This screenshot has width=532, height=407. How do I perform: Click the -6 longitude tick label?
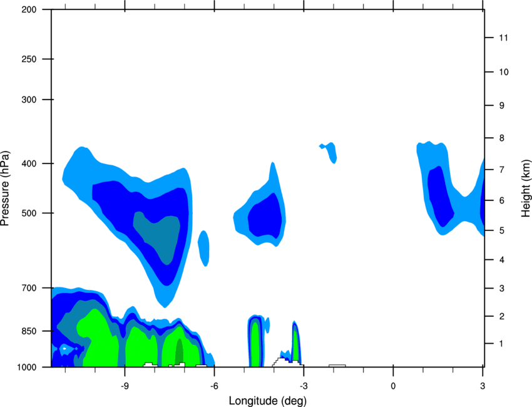tap(214, 386)
